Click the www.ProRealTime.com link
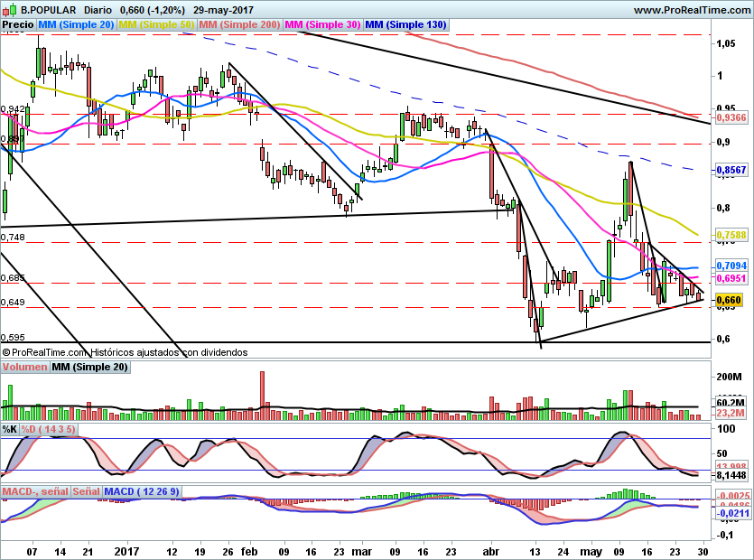Screen dimensions: 754x560 click(691, 10)
